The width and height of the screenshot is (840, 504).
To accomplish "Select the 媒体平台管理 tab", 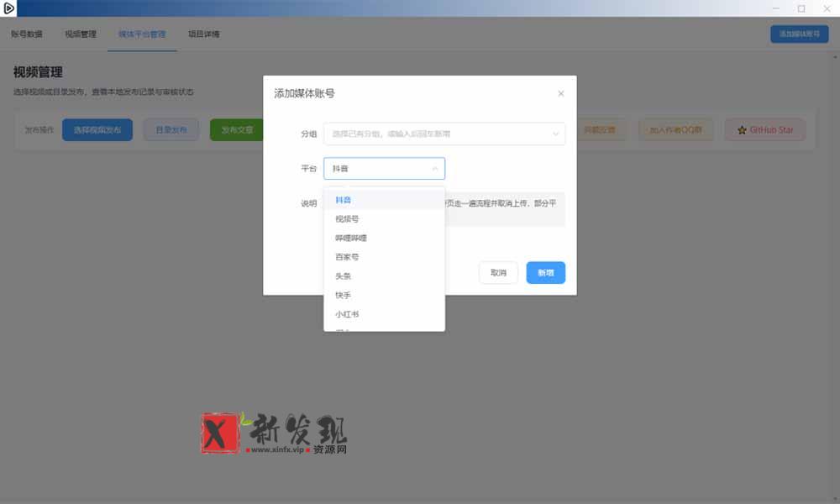I will coord(142,34).
